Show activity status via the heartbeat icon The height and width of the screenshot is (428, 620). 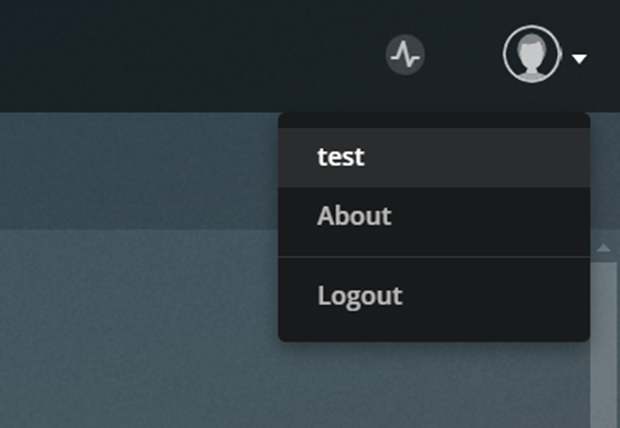[405, 55]
